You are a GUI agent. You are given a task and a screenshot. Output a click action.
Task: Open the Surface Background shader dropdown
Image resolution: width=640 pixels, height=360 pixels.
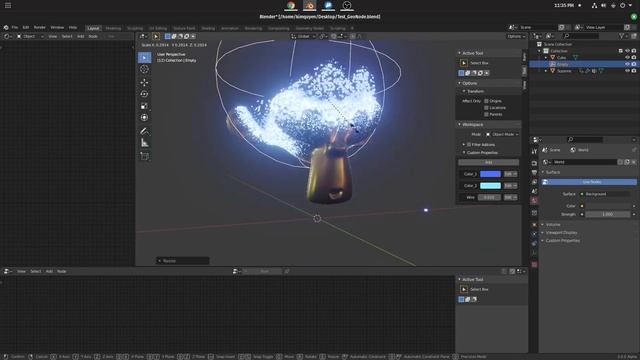pos(608,194)
